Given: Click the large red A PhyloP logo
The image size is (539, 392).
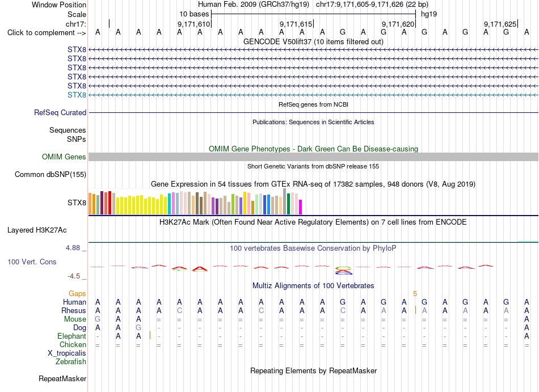Looking at the screenshot, I should pos(199,269).
